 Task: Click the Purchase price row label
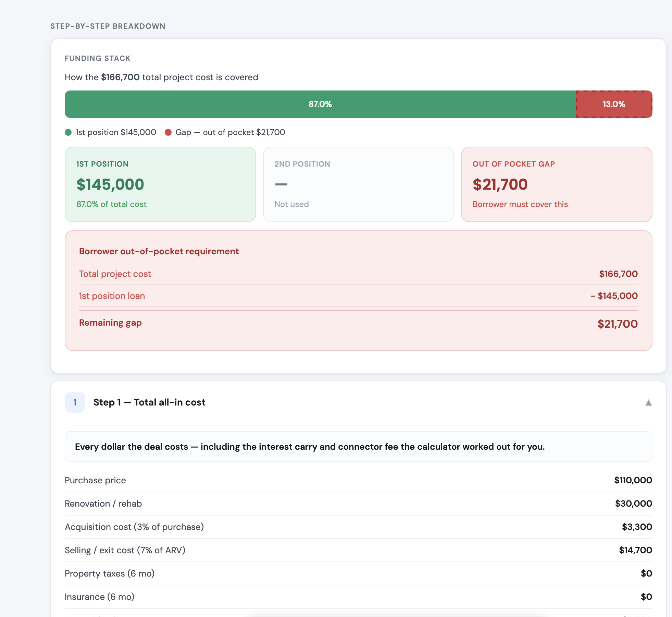coord(95,480)
